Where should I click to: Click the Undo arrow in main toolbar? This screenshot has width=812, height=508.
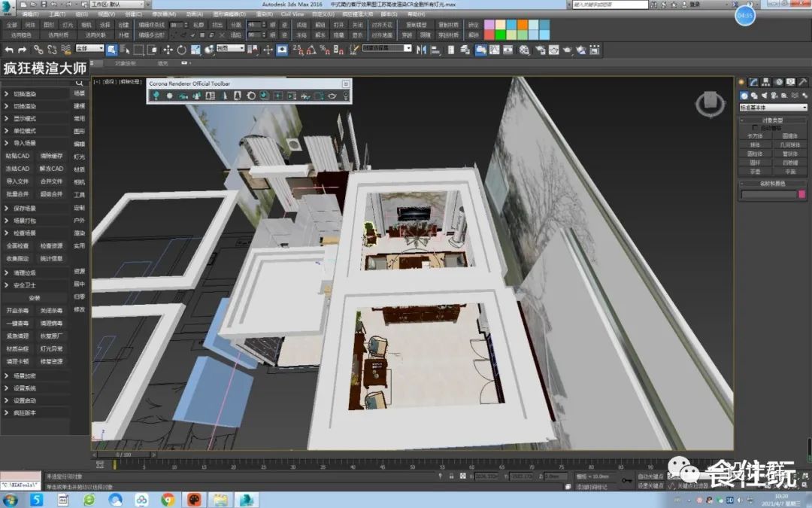9,50
